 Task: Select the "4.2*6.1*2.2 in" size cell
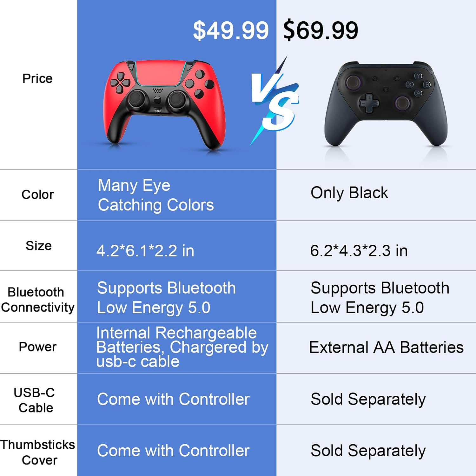click(145, 251)
